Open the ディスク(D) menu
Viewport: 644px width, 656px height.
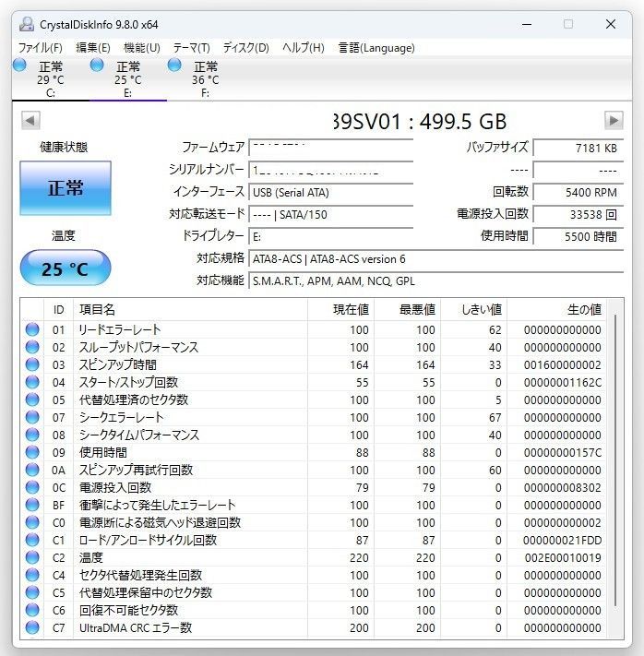(x=245, y=48)
